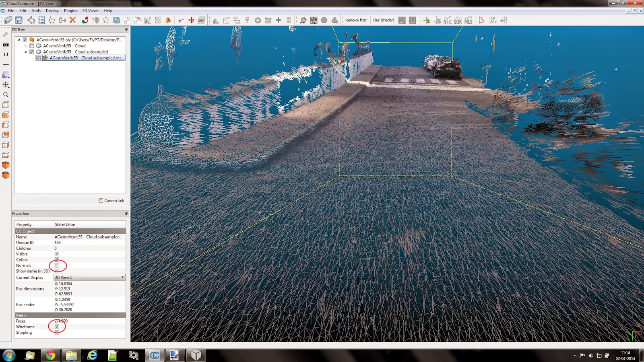
Task: Open the point list picking tool
Action: (x=41, y=20)
